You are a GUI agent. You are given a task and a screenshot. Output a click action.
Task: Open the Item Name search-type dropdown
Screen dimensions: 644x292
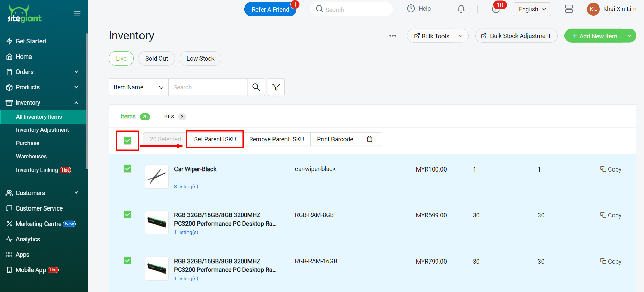click(x=138, y=87)
